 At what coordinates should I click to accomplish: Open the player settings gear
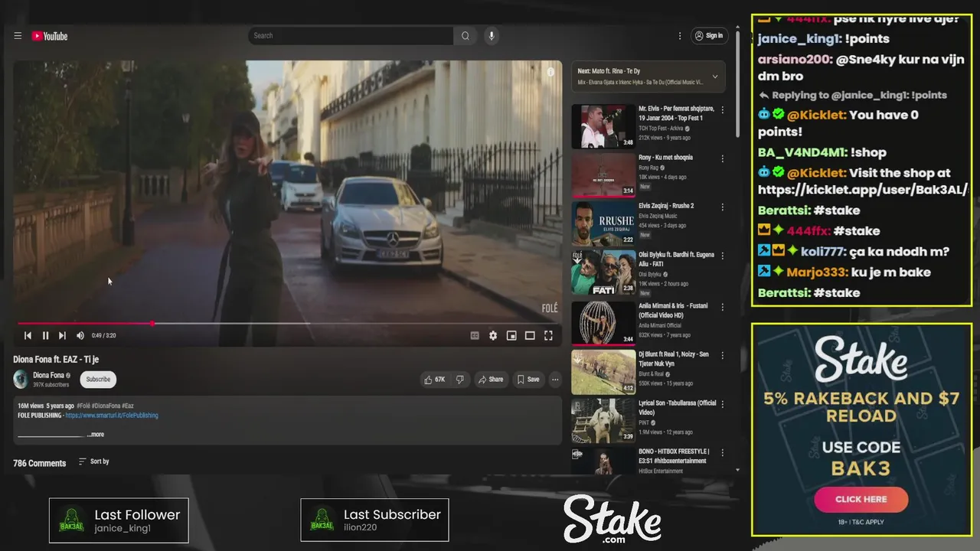(x=493, y=335)
